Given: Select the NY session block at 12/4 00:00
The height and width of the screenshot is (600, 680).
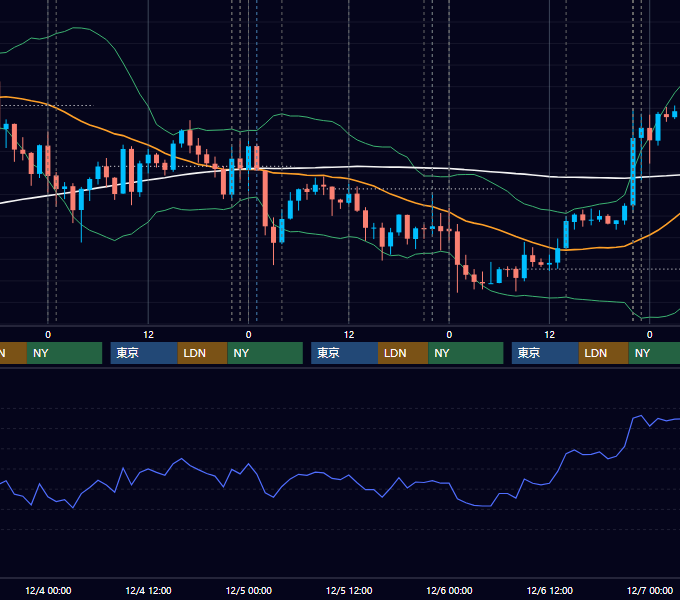Looking at the screenshot, I should 64,353.
